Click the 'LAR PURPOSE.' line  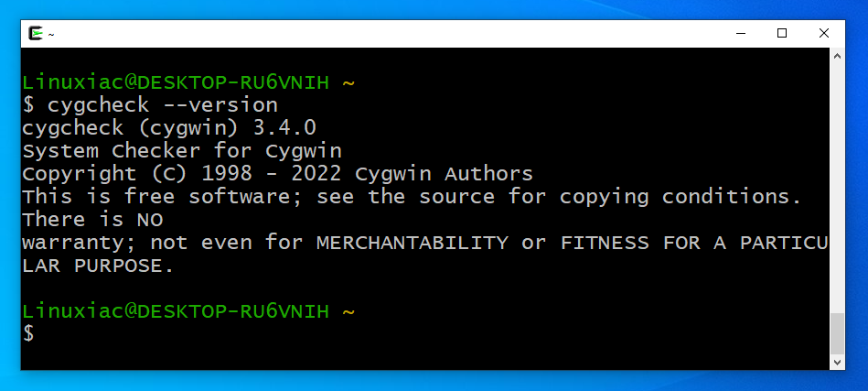tap(98, 266)
